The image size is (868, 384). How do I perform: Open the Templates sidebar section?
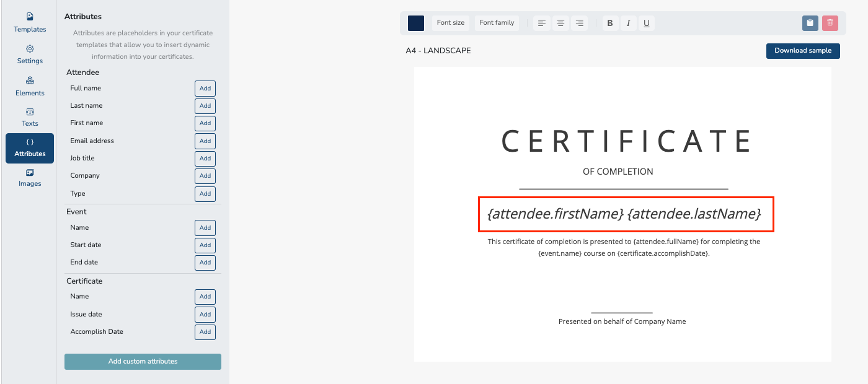coord(30,22)
